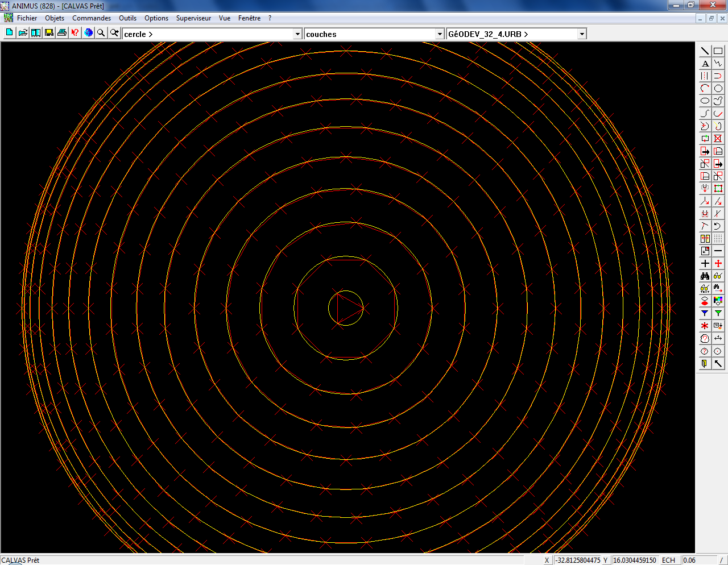The image size is (728, 565).
Task: Open the Objets menu
Action: point(55,18)
